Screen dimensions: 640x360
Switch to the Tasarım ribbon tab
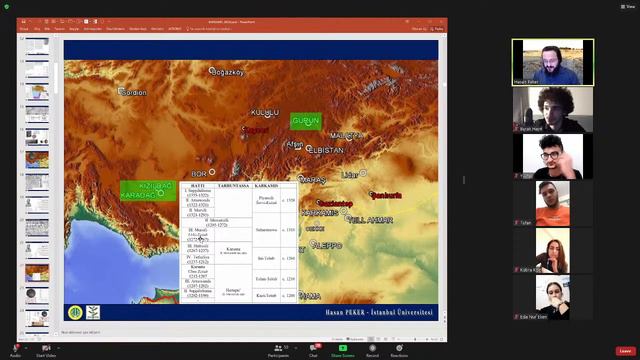point(60,29)
